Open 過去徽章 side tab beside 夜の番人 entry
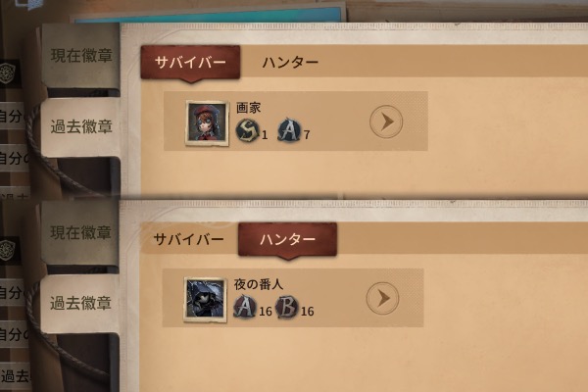Viewport: 588px width, 392px height. point(80,303)
